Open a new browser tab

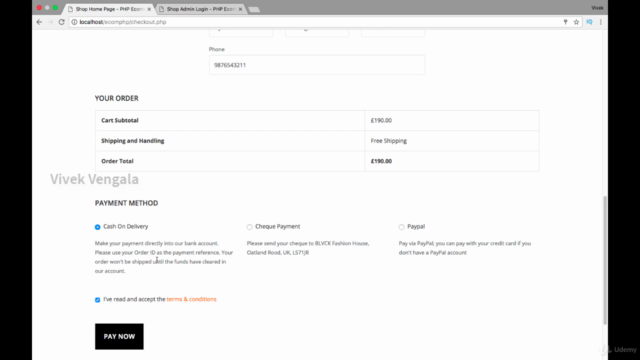click(254, 9)
